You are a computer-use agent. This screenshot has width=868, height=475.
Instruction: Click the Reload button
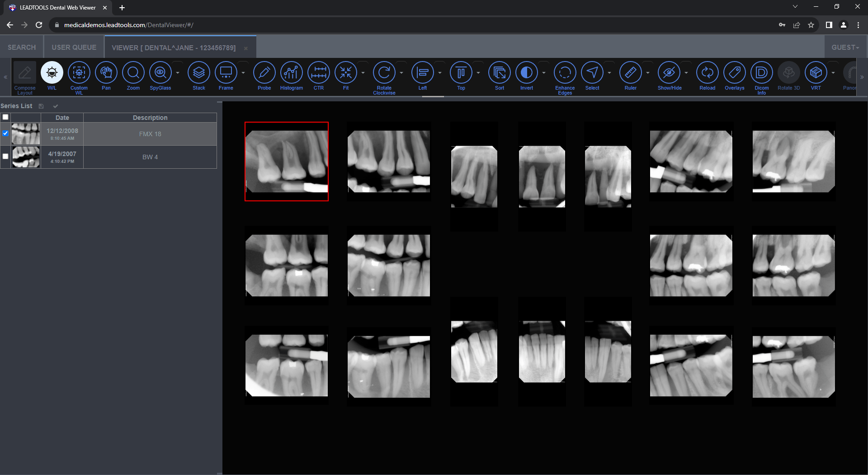(x=707, y=73)
